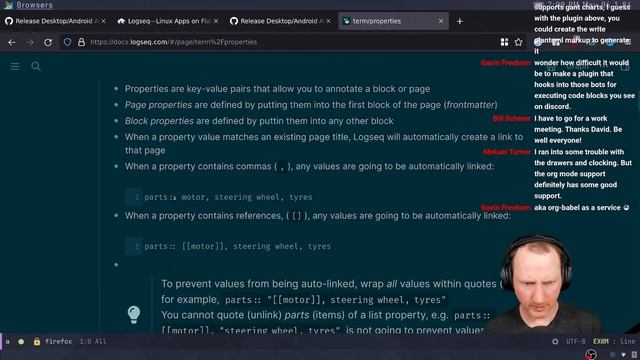Close the Logseq Linux Apps on Flathub tab
640x360 pixels.
[216, 21]
